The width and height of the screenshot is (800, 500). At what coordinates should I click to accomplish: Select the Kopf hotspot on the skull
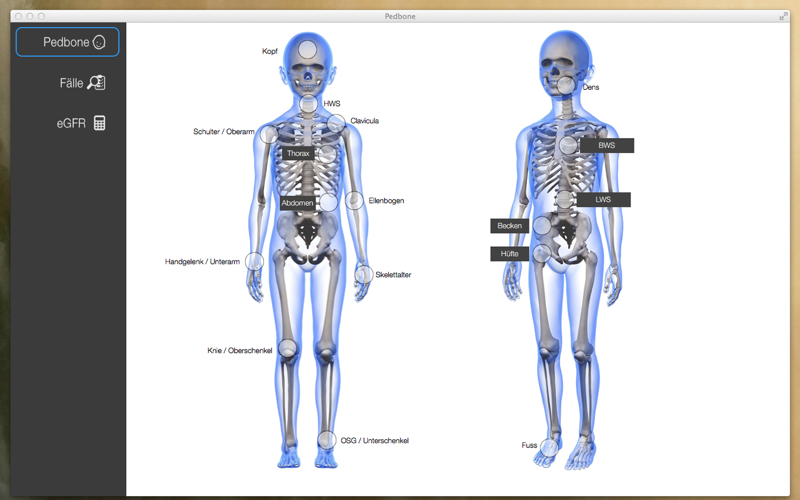pos(308,49)
